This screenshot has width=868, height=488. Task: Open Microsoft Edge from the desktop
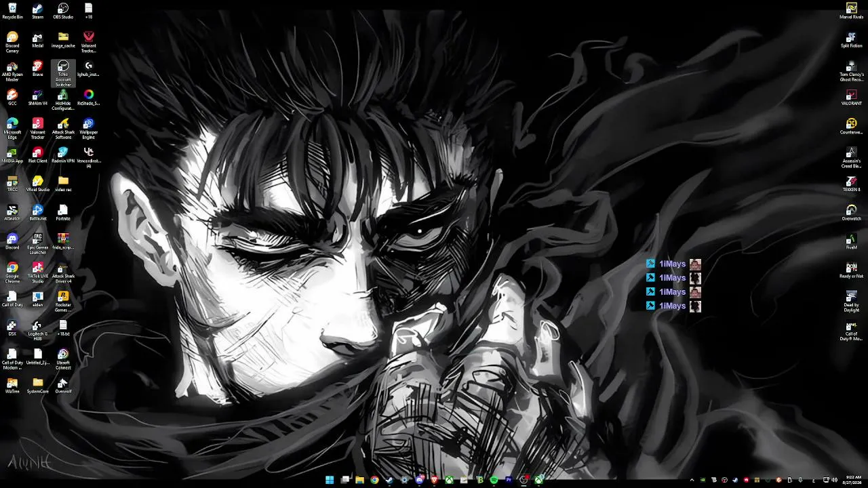pos(12,129)
